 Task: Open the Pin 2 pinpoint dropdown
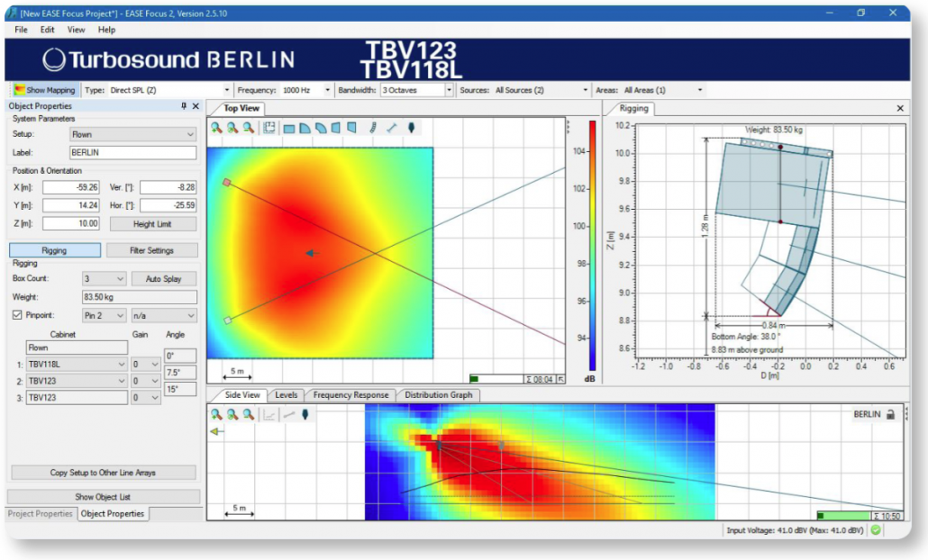tap(105, 316)
